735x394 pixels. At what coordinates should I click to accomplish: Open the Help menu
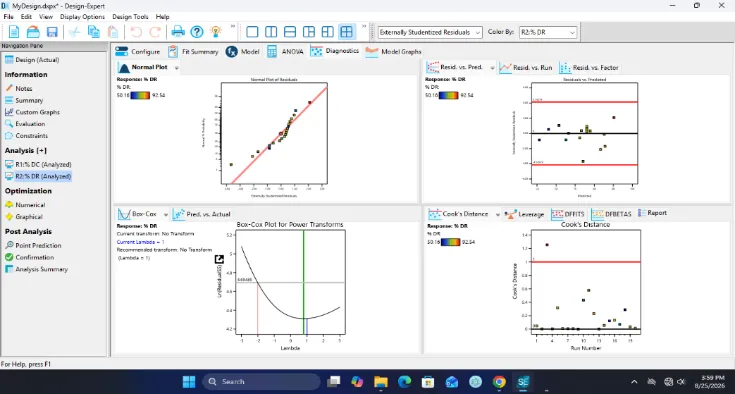point(162,16)
